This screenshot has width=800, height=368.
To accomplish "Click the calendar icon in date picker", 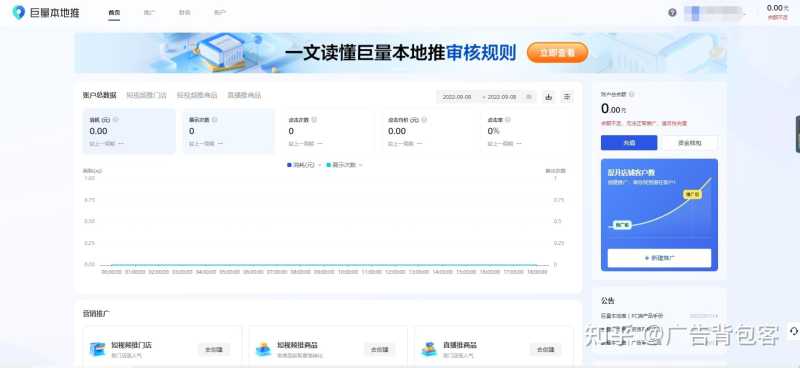I will (529, 96).
